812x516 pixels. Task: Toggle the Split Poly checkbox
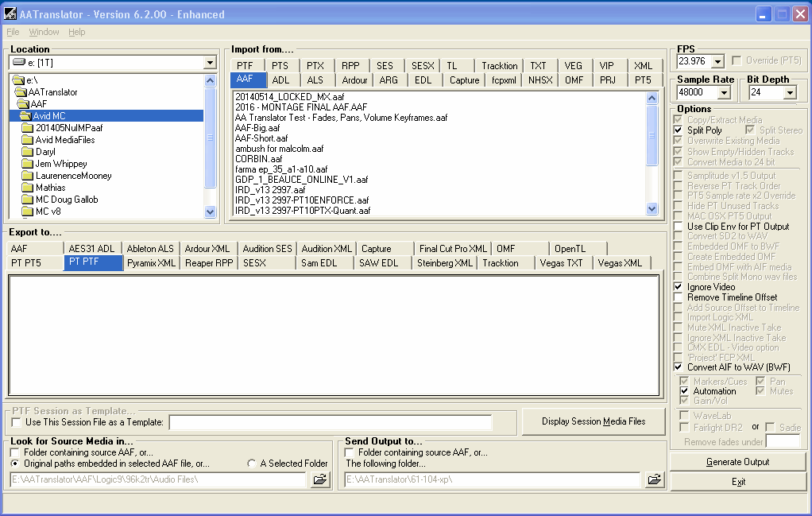click(x=678, y=130)
